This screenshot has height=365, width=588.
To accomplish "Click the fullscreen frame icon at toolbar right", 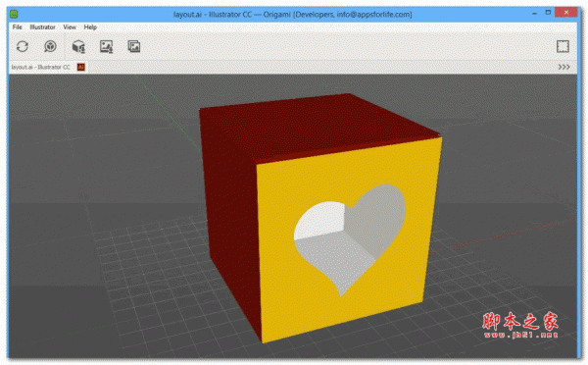I will pos(563,46).
